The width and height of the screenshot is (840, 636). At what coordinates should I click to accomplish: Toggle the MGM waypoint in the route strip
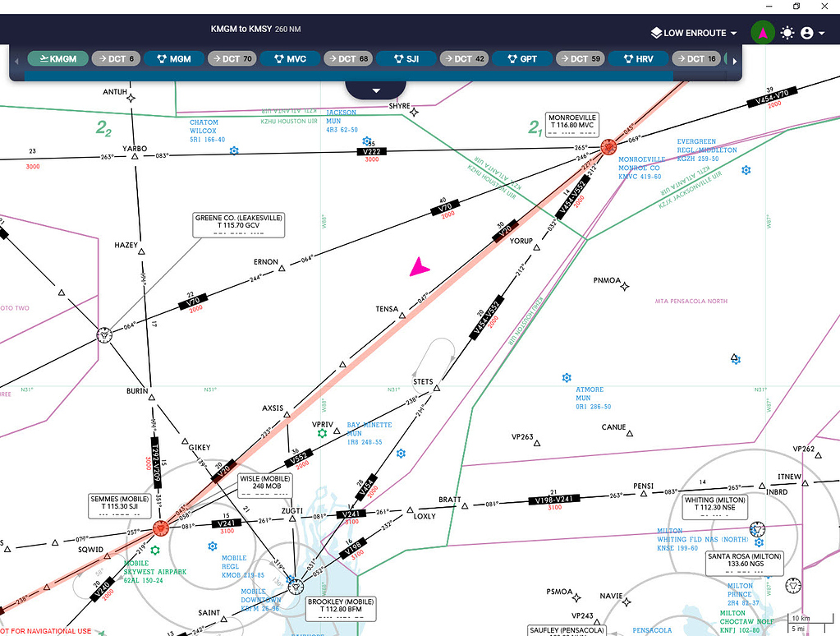coord(174,58)
